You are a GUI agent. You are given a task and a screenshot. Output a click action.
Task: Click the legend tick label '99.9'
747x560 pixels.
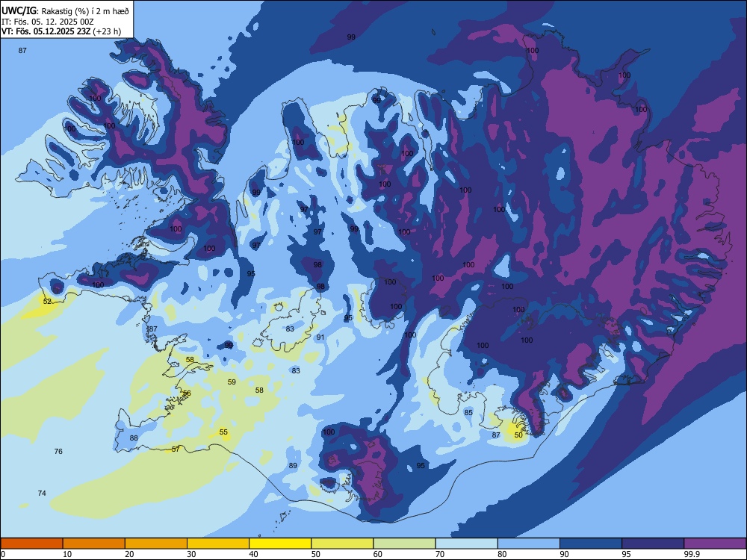691,554
